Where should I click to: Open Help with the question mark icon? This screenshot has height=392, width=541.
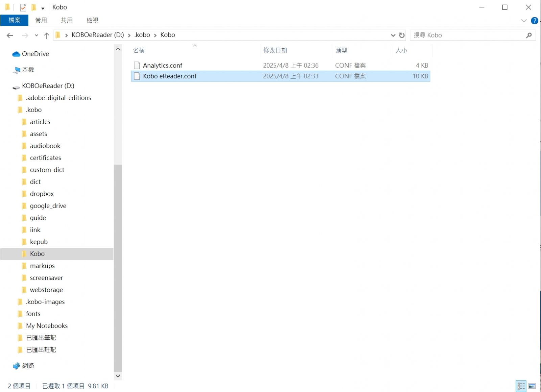coord(535,21)
